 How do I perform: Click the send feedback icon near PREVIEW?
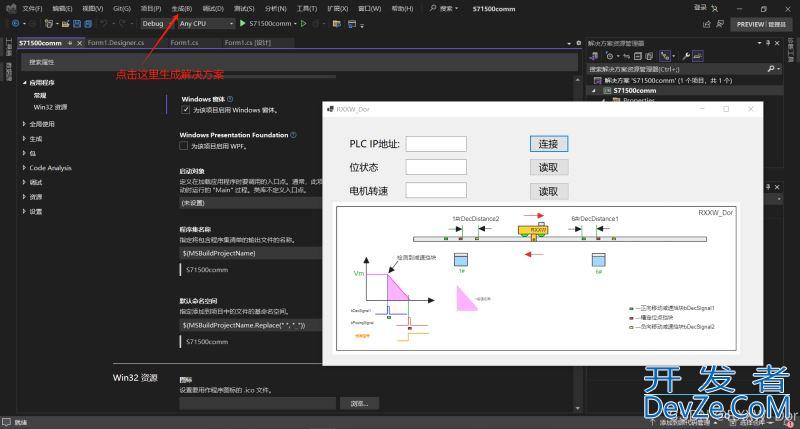(x=707, y=24)
